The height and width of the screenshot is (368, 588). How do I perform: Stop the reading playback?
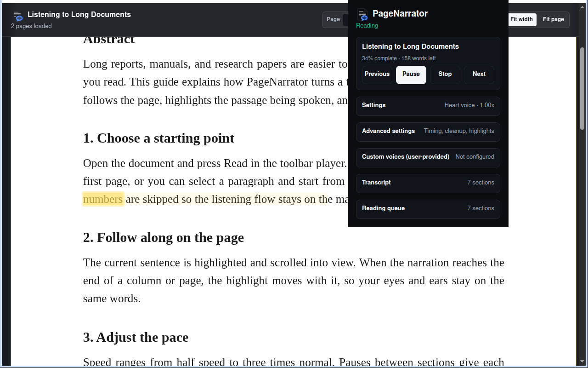tap(445, 75)
